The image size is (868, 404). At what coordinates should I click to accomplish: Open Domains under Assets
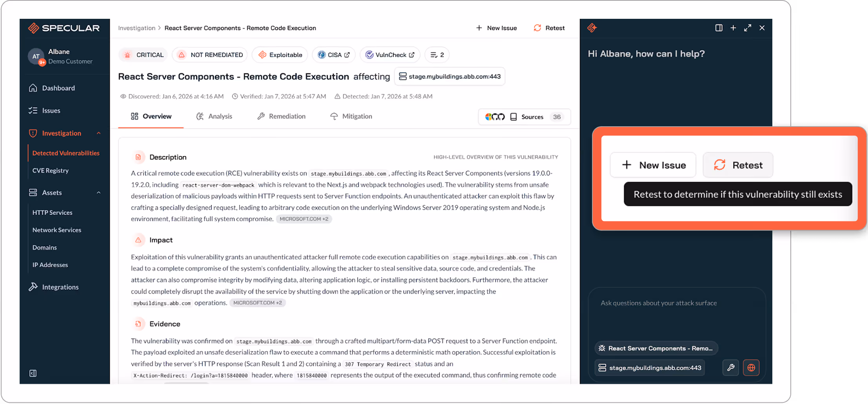pos(44,247)
